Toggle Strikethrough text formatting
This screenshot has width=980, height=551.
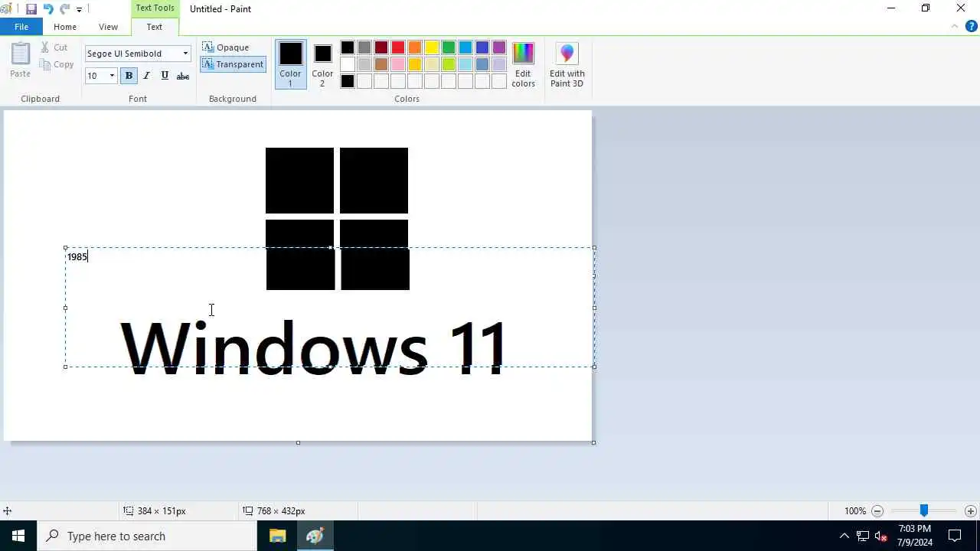coord(183,76)
